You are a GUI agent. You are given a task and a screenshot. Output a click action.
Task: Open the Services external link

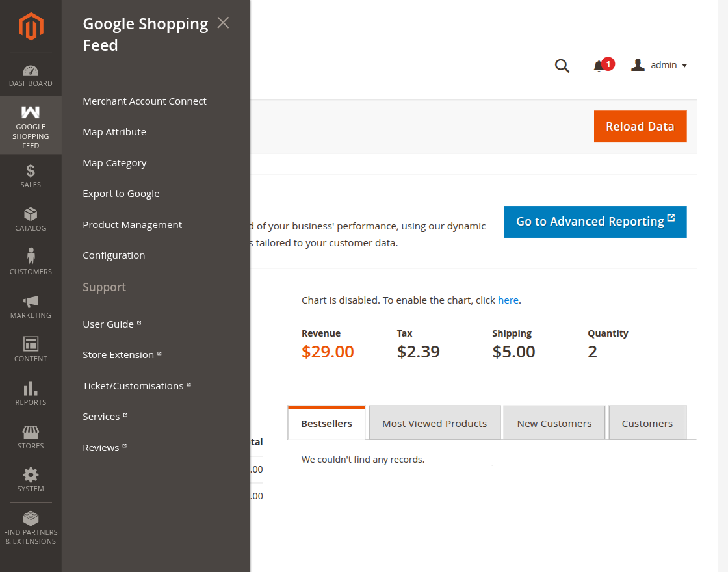(x=105, y=417)
